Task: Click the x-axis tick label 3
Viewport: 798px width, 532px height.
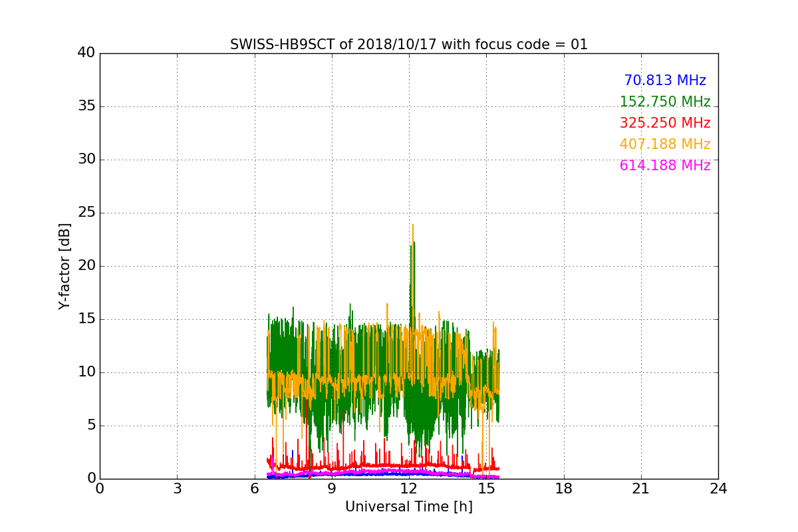Action: tap(177, 489)
